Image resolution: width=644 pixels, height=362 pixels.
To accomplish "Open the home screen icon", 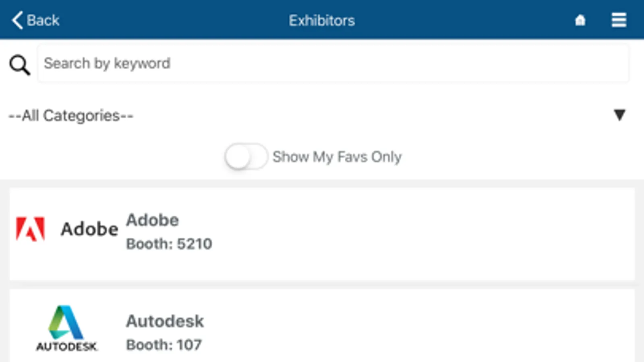I will [580, 20].
